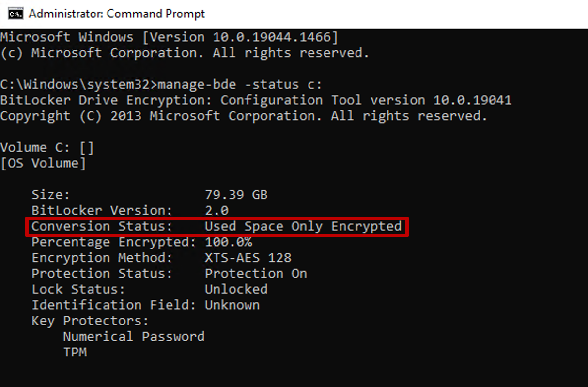Select the 'Identification Field: Unknown' text
The width and height of the screenshot is (588, 387).
145,305
